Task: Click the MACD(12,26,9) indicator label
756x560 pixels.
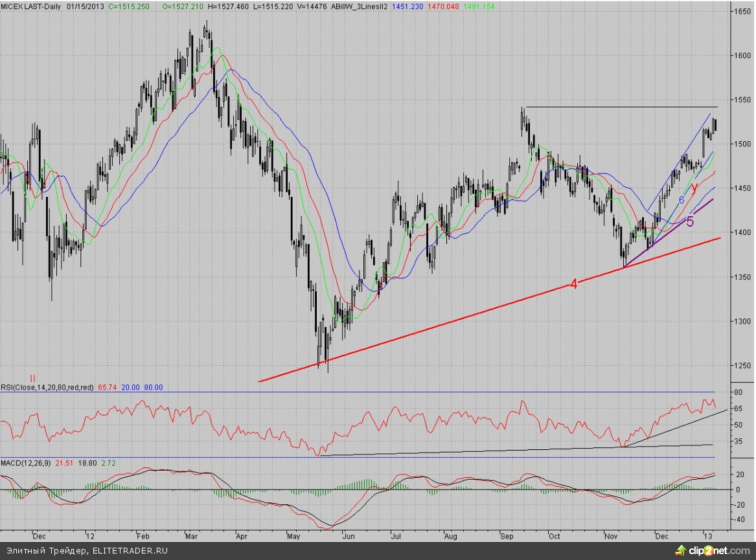Action: pos(26,464)
